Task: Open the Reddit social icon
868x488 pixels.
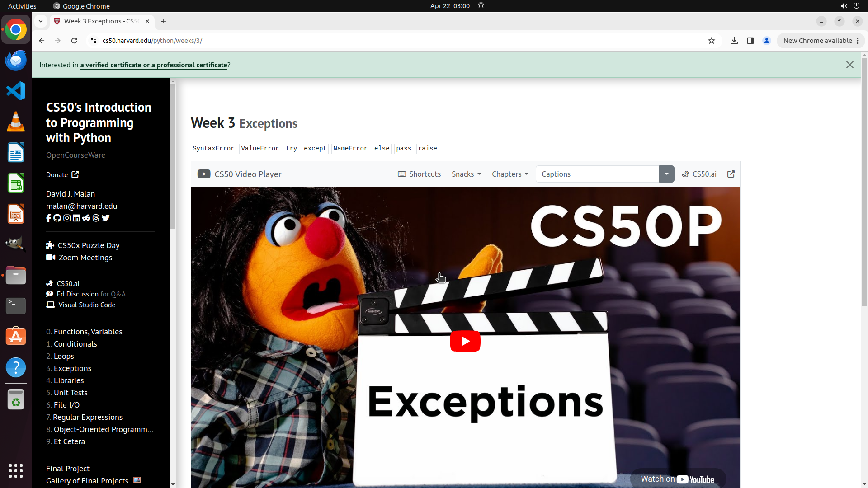Action: click(86, 218)
